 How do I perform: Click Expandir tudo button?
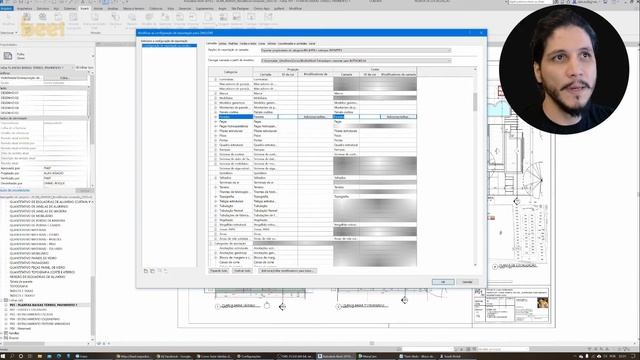(218, 271)
